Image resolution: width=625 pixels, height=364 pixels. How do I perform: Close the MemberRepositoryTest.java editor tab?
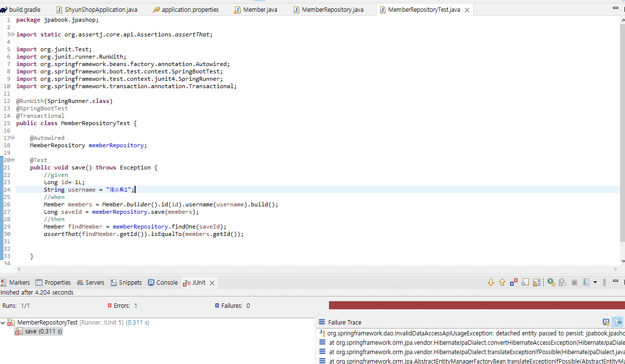467,10
